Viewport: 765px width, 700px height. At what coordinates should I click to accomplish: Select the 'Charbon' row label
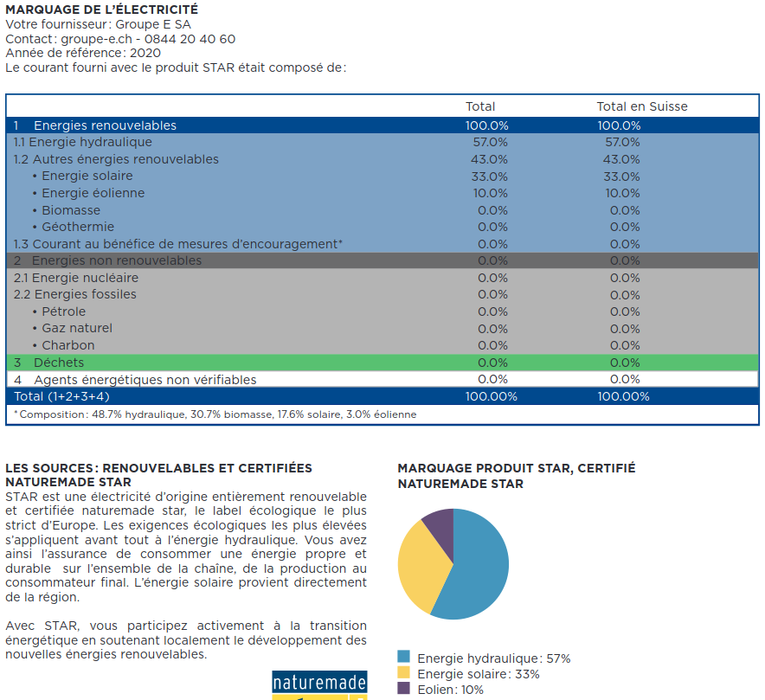point(67,345)
